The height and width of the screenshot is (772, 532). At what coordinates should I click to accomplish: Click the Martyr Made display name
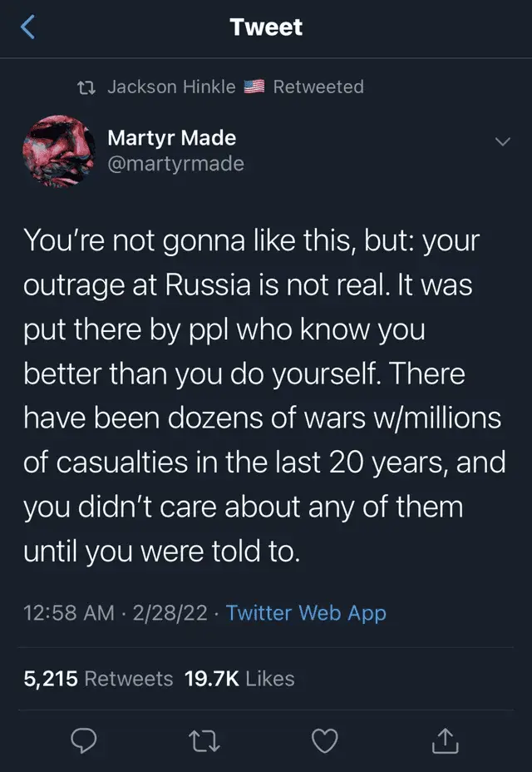click(172, 138)
